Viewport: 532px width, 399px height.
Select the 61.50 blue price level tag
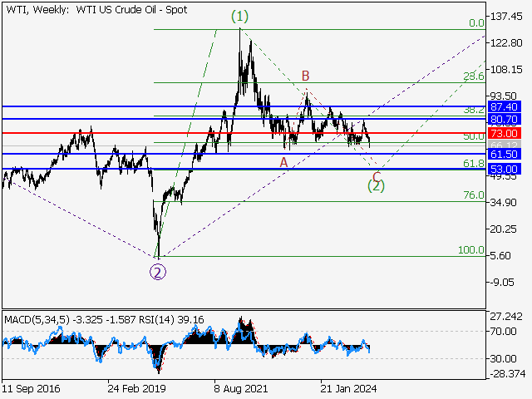click(505, 155)
